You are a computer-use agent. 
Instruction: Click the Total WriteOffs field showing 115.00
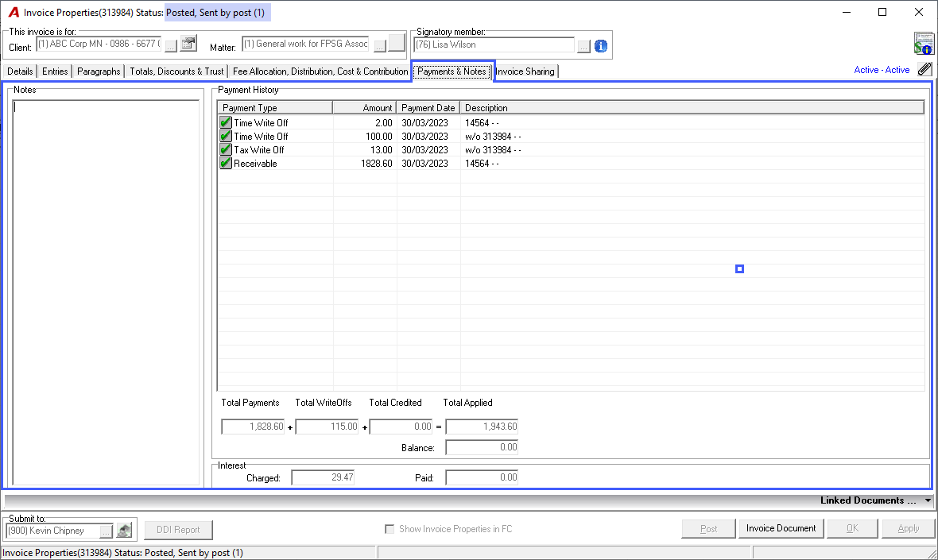coord(327,426)
